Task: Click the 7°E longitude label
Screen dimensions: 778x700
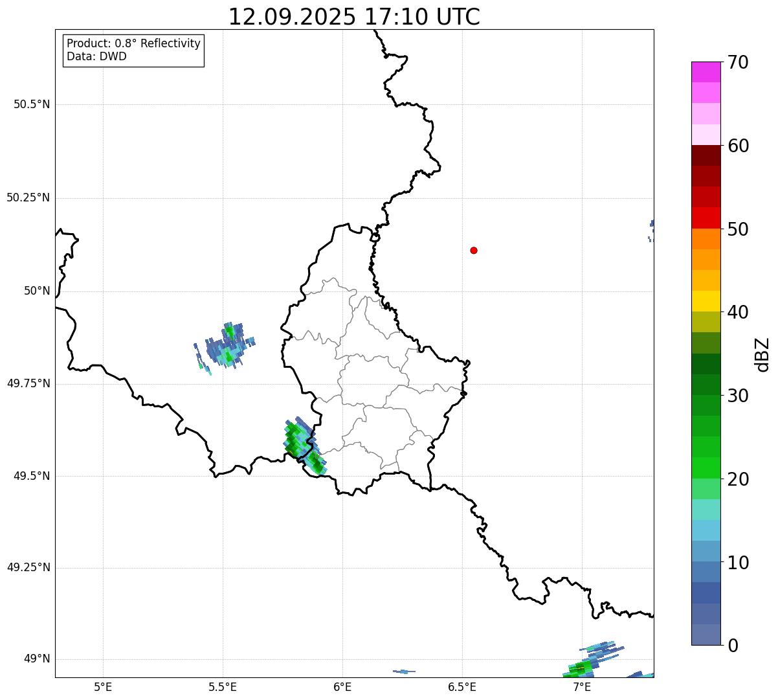Action: point(582,686)
